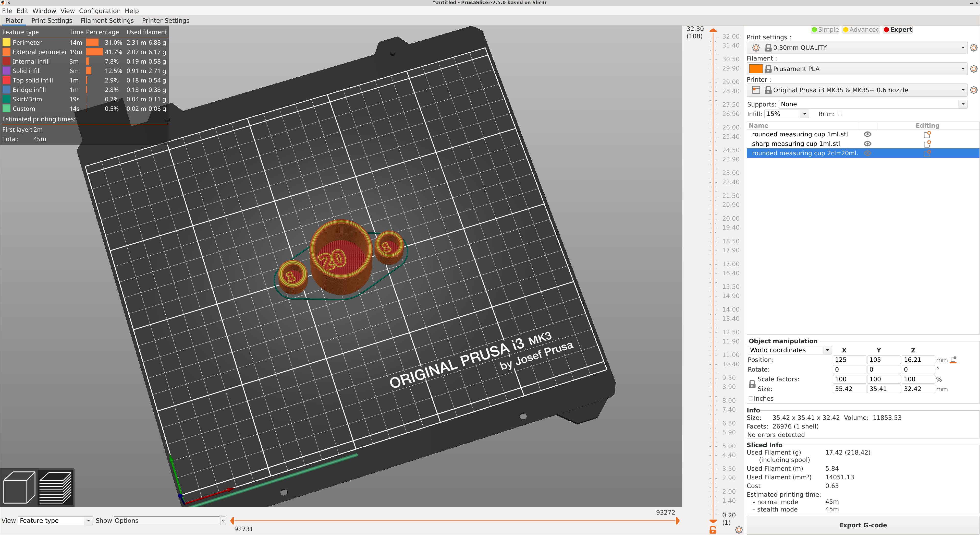The image size is (980, 535).
Task: Open print settings gear next to 0.30mm QUALITY
Action: 974,47
